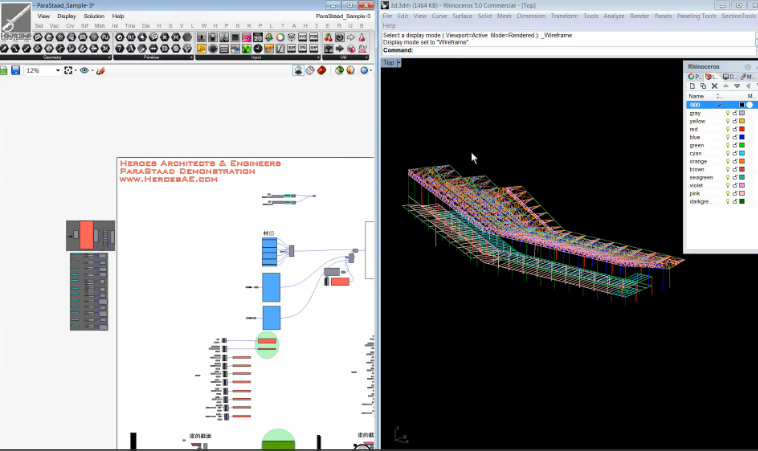The image size is (758, 451).
Task: Click the red sketch brush icon
Action: click(100, 71)
